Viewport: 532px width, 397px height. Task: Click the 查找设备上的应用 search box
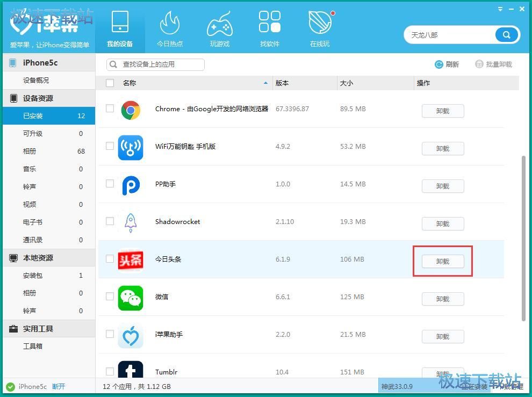pyautogui.click(x=155, y=64)
